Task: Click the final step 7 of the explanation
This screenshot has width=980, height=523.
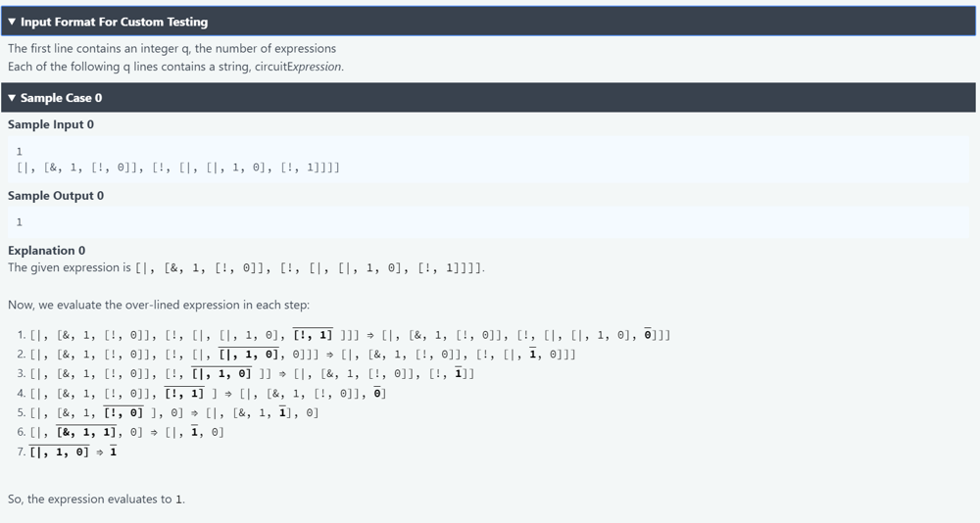Action: click(x=68, y=452)
